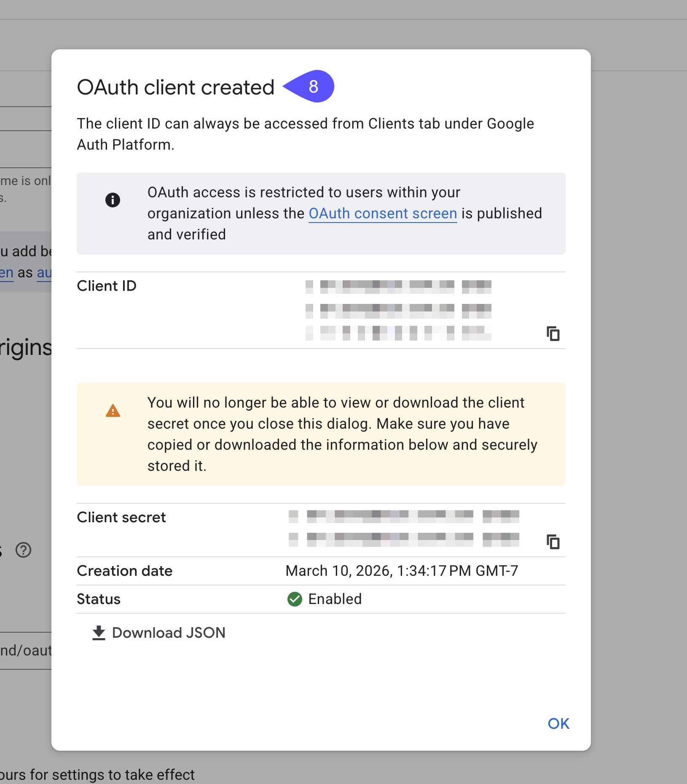The width and height of the screenshot is (687, 784).
Task: Click the 'Client secret' label
Action: pyautogui.click(x=121, y=517)
